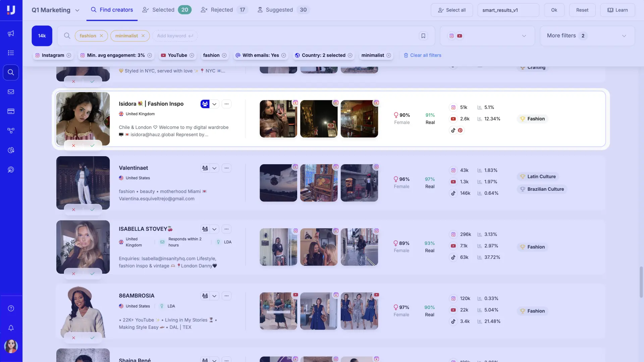
Task: Open the analytics pie chart icon in sidebar
Action: pyautogui.click(x=11, y=150)
